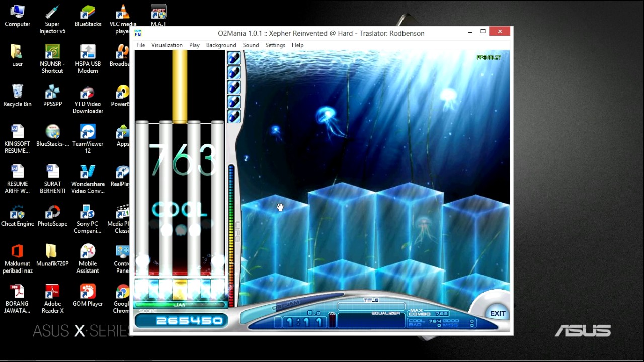Click the green JAM gauge bar
644x362 pixels.
pos(180,305)
